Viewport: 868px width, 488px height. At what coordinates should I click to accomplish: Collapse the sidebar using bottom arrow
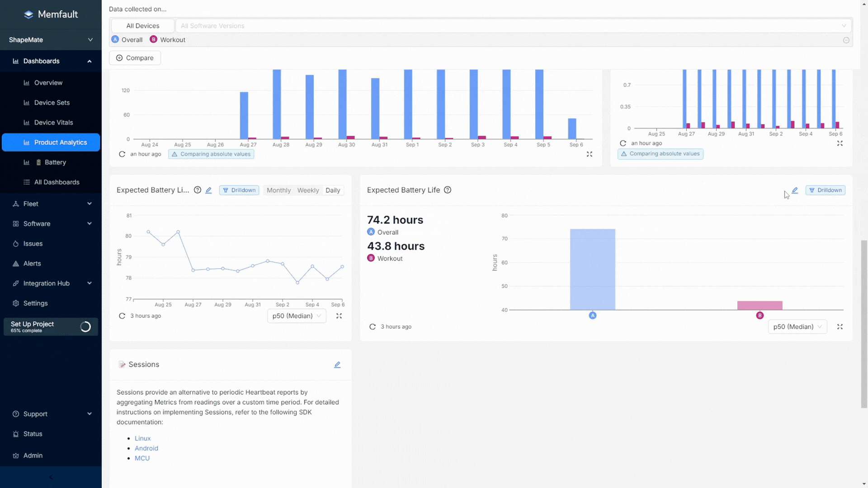pos(51,477)
